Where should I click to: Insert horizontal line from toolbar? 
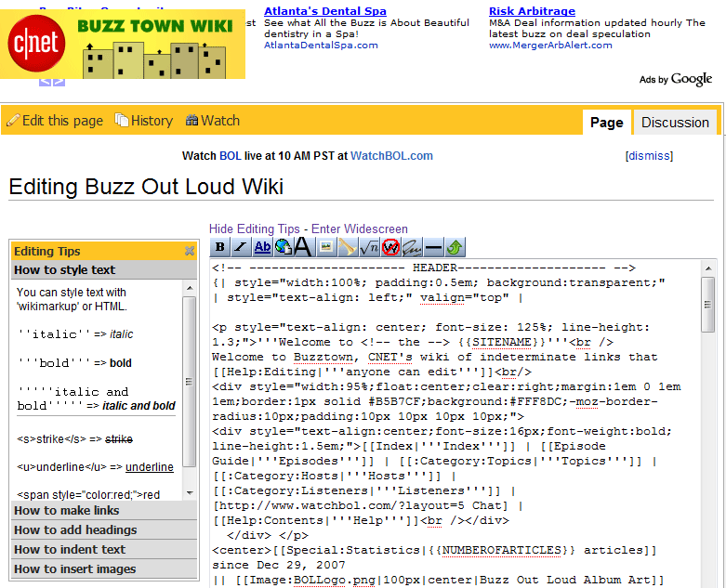click(433, 247)
